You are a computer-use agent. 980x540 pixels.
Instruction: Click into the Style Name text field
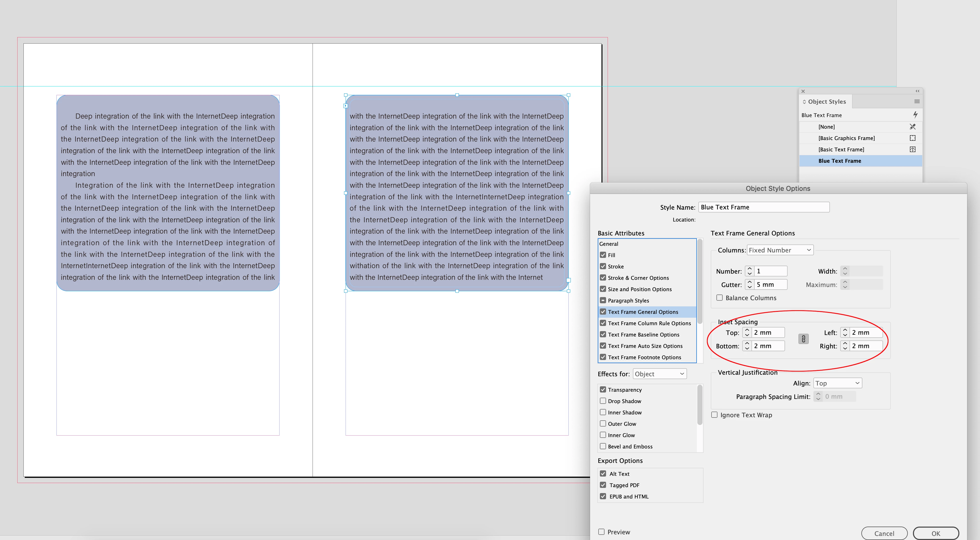[x=764, y=207]
